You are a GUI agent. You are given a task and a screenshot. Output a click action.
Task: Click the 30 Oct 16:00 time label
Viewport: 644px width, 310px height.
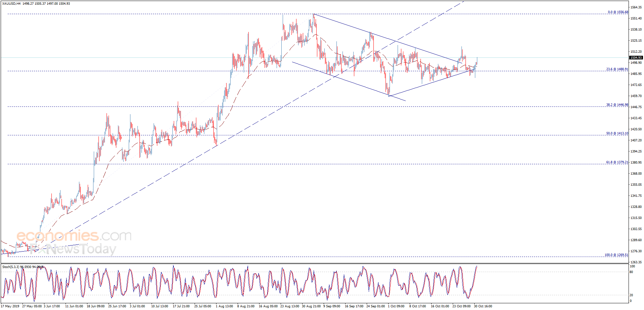pos(483,306)
